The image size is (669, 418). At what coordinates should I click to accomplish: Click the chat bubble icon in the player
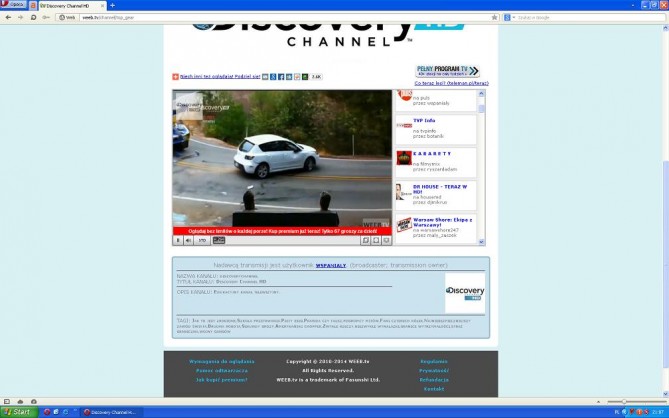pyautogui.click(x=386, y=241)
